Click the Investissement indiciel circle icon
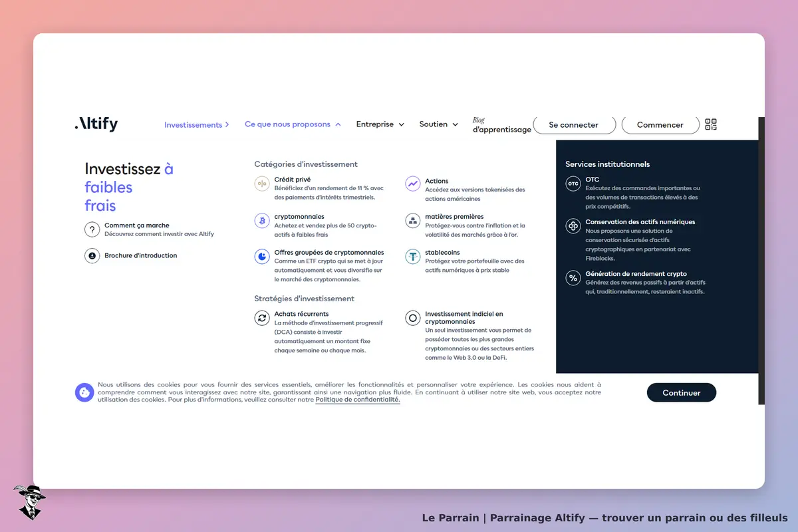This screenshot has width=798, height=532. pos(413,318)
